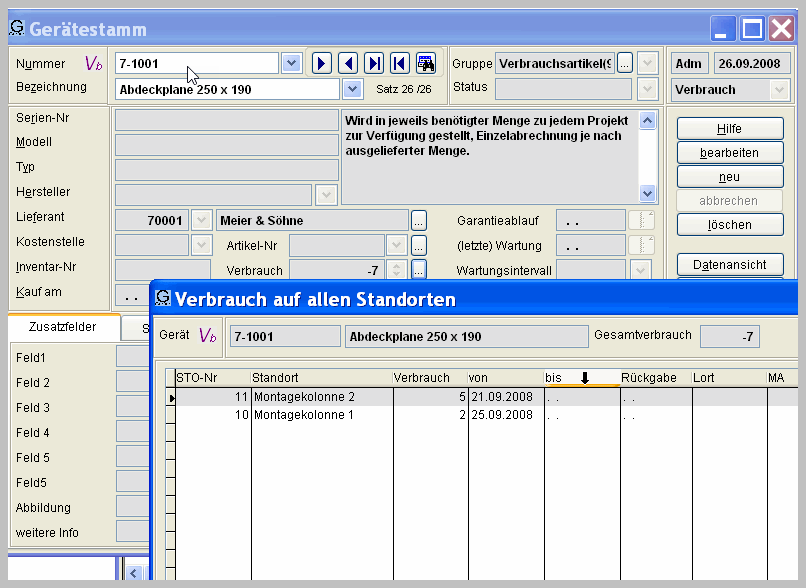Click the Standort column header
The height and width of the screenshot is (588, 806).
click(321, 377)
